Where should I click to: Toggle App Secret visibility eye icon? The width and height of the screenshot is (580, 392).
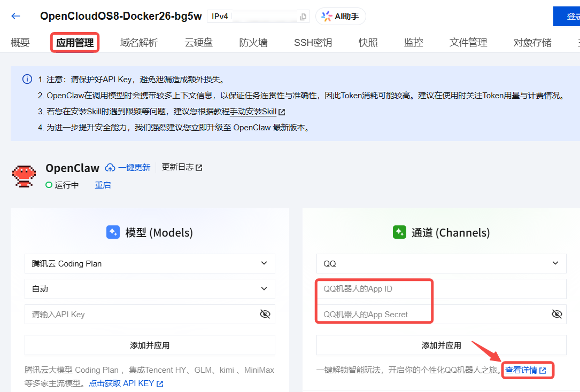pos(556,314)
